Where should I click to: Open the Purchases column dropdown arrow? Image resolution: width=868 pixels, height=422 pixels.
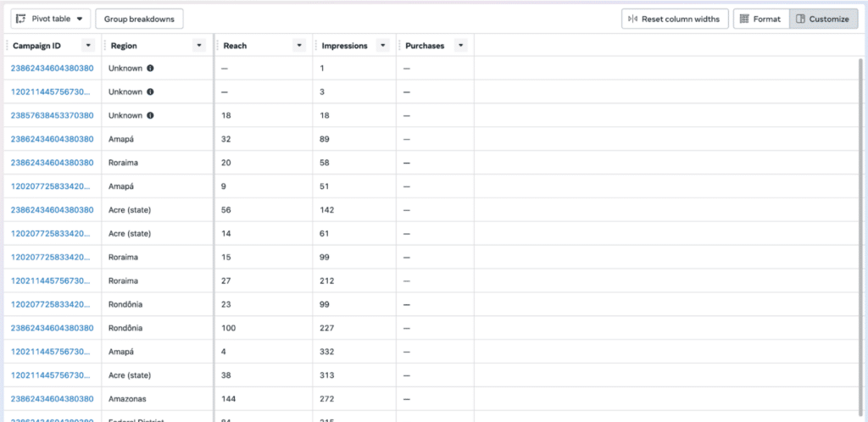(x=460, y=46)
